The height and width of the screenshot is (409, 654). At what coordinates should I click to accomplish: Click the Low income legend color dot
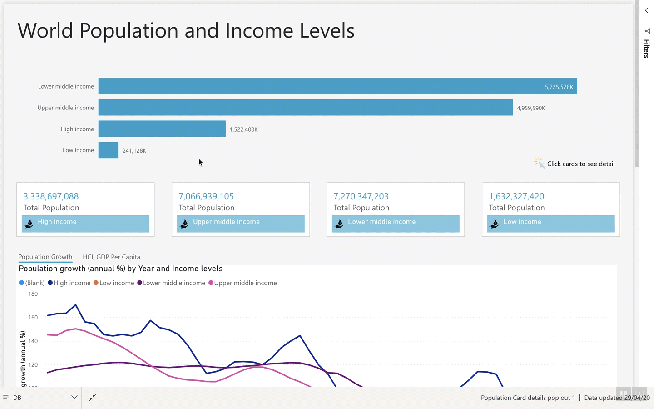tap(96, 283)
